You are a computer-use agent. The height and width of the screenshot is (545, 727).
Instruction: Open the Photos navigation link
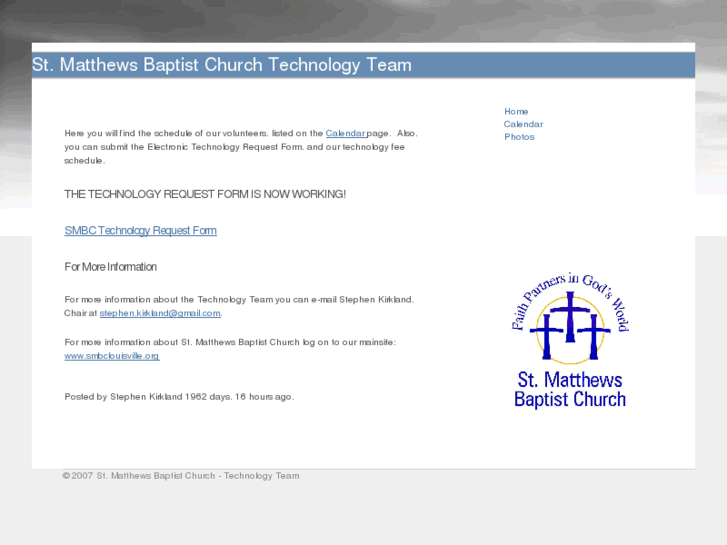tap(519, 137)
